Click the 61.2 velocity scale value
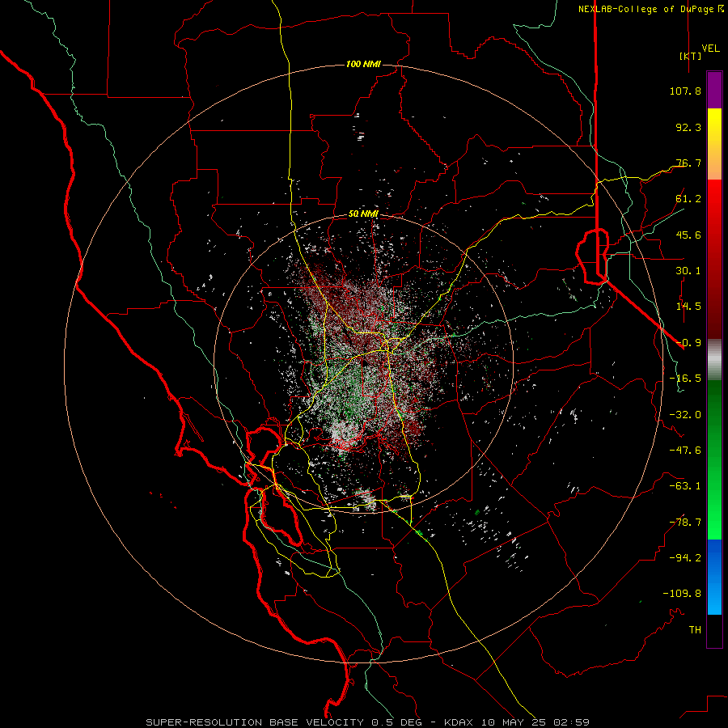The height and width of the screenshot is (728, 728). (688, 199)
